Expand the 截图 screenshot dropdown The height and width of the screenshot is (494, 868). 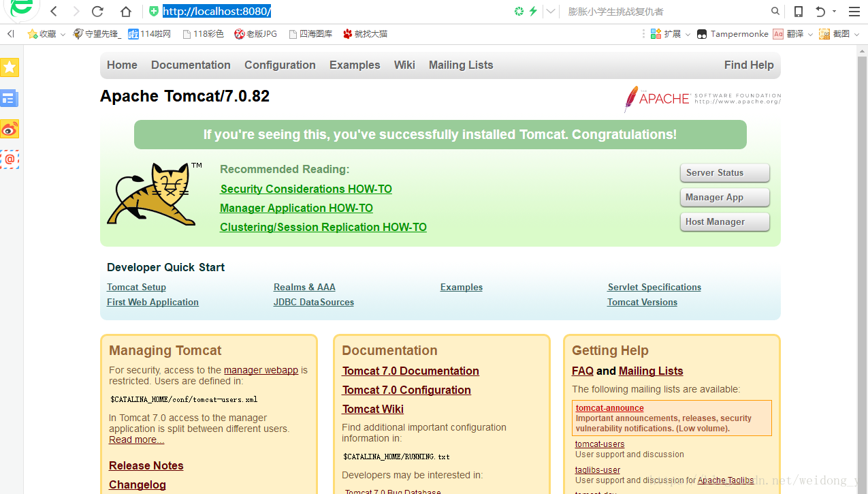point(856,34)
